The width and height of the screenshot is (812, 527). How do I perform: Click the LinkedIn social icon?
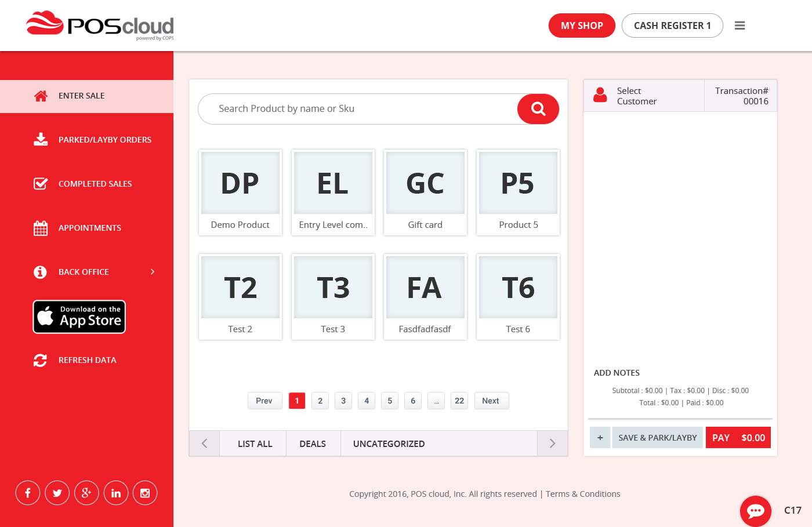(x=116, y=493)
